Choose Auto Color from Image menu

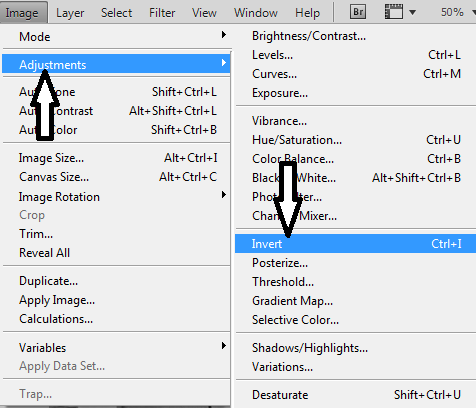tap(116, 130)
